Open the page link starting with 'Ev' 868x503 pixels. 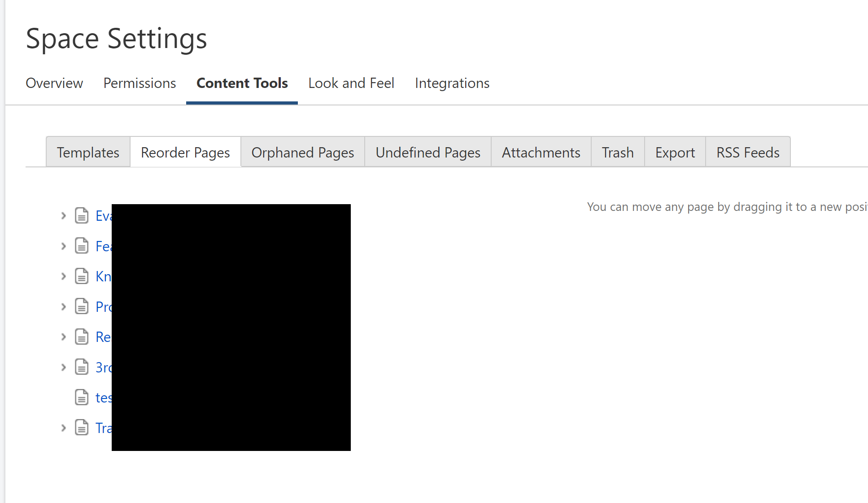104,216
